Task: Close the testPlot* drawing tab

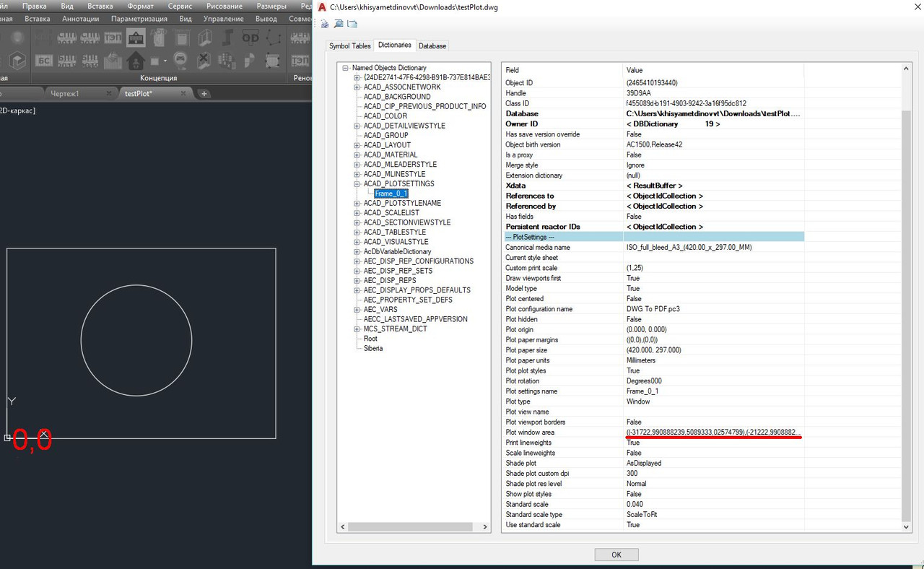Action: pyautogui.click(x=183, y=93)
